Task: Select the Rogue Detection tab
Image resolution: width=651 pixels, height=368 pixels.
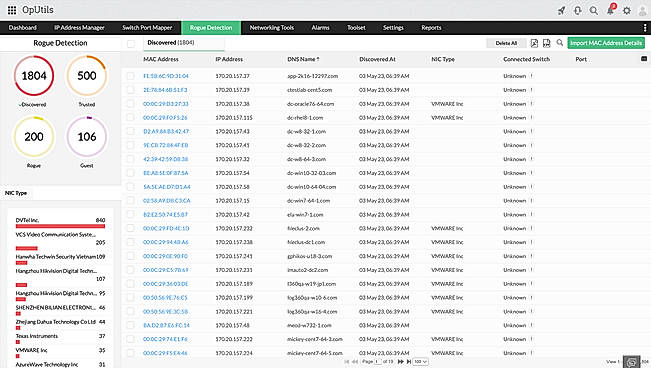Action: [x=211, y=28]
